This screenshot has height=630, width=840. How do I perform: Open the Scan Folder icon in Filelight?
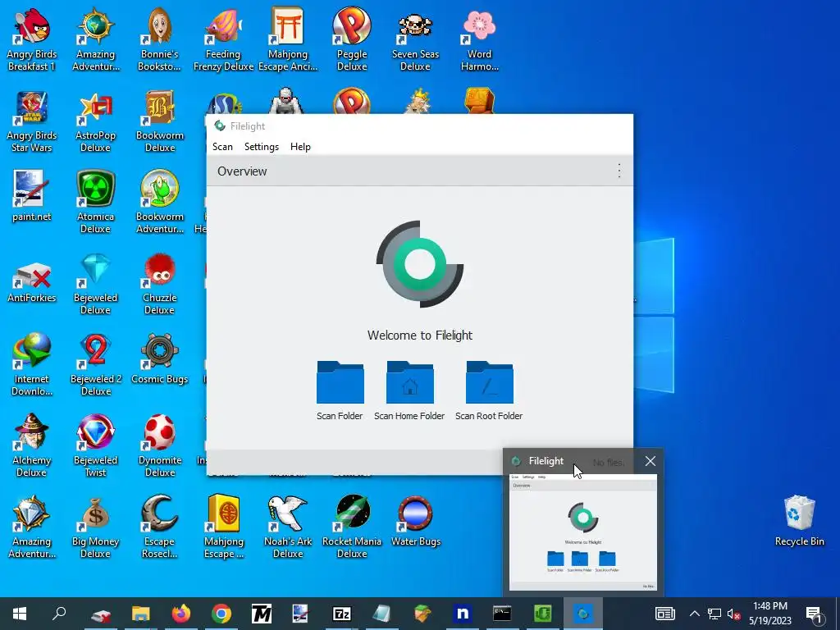click(340, 382)
